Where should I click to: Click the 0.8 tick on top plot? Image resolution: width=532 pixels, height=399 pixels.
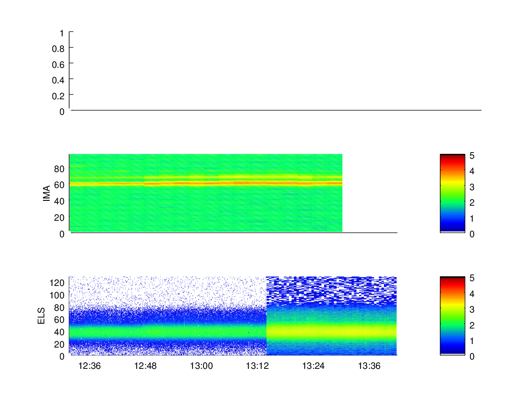coord(59,48)
